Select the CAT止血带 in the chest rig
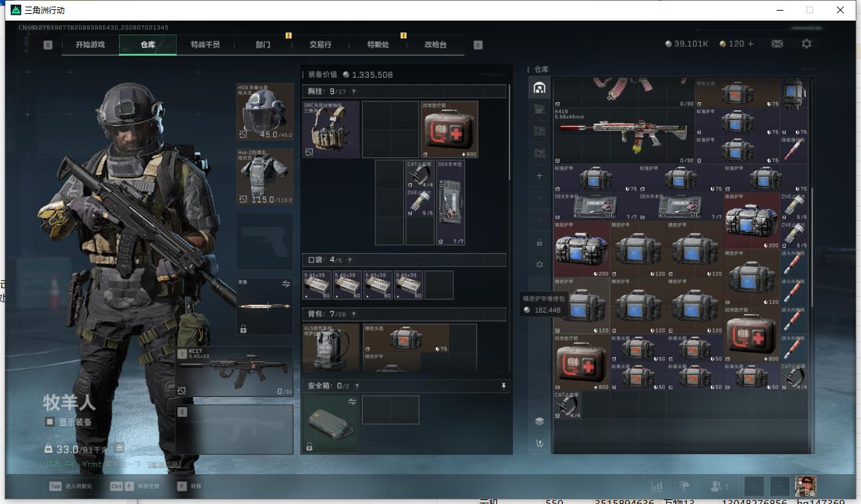 click(420, 175)
